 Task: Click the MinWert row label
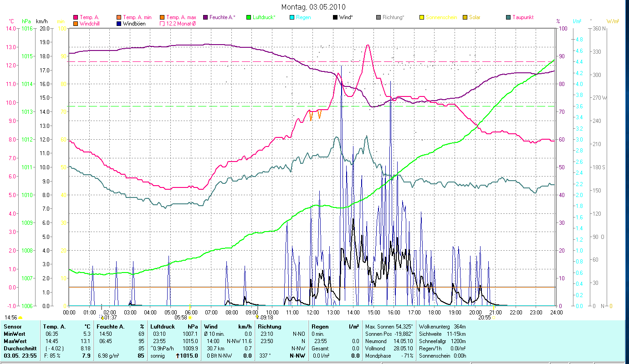tap(15, 334)
